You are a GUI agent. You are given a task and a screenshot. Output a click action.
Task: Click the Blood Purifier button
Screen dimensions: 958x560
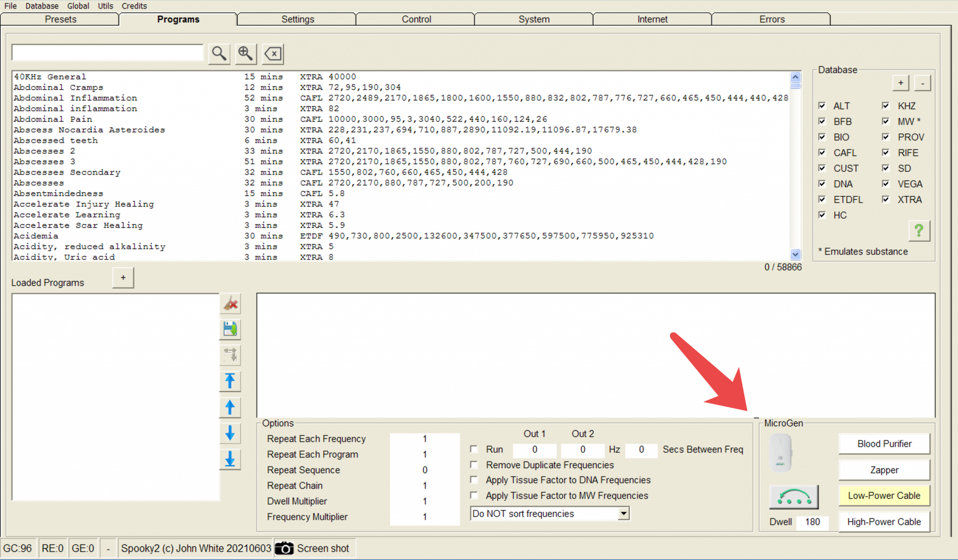(884, 444)
